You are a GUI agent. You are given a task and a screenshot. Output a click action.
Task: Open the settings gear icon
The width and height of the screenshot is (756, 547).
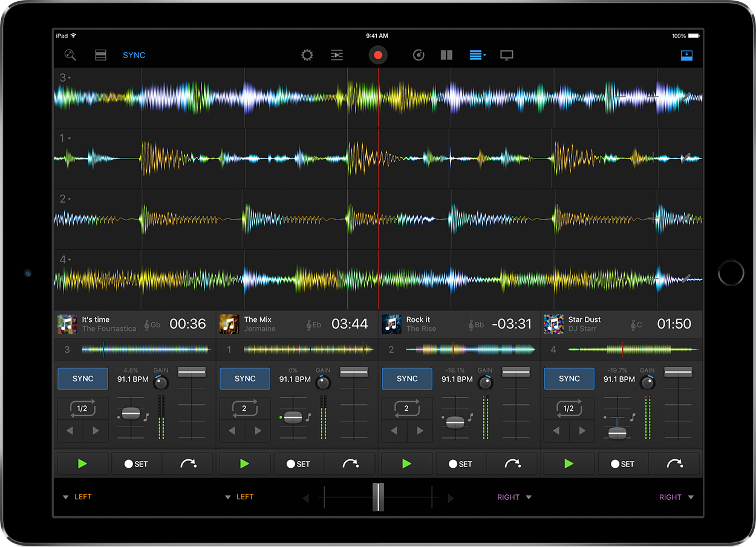tap(307, 55)
